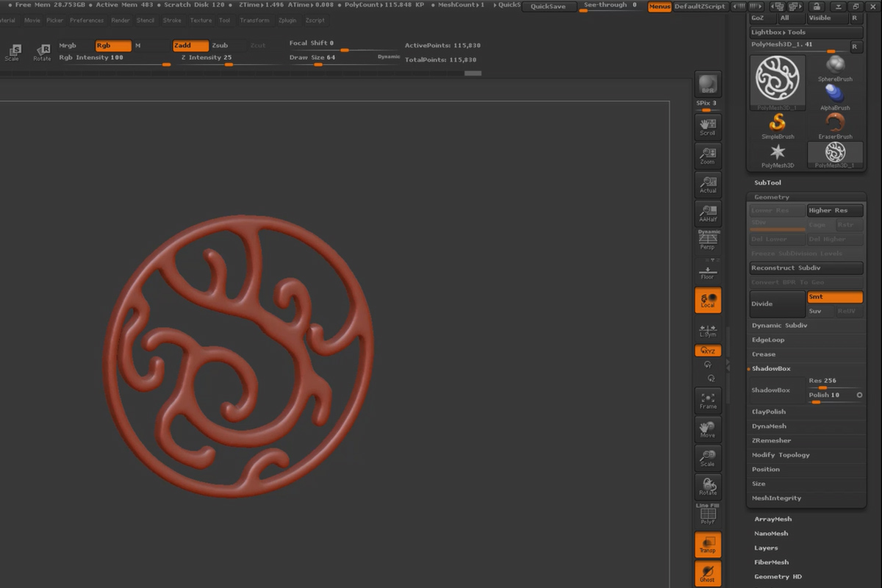
Task: Select the SimpleBrush tool
Action: pos(778,126)
